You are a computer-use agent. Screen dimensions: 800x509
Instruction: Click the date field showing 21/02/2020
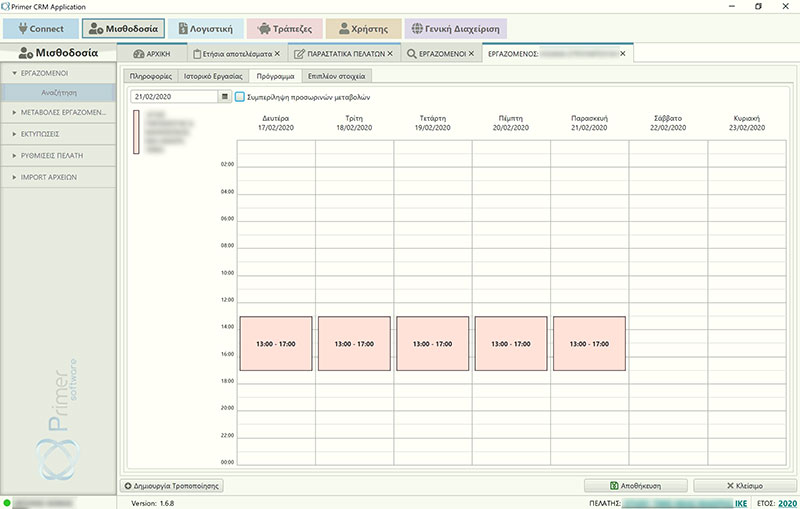coord(174,96)
